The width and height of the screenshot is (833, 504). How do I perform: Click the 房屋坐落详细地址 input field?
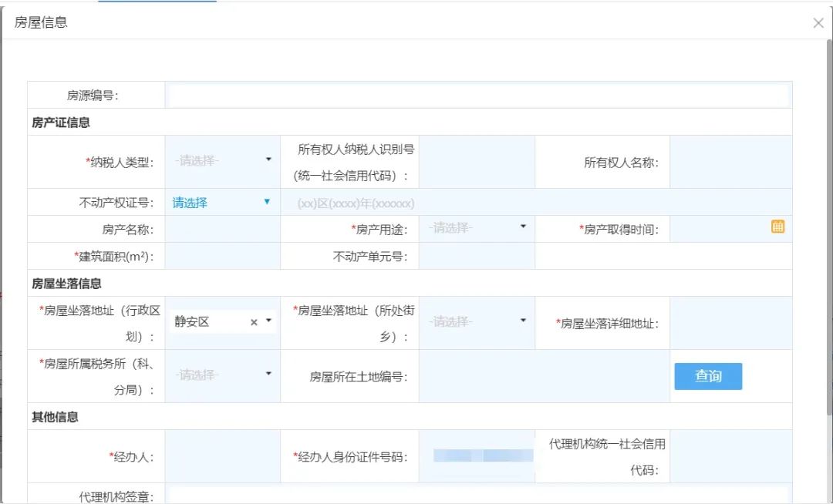(729, 322)
